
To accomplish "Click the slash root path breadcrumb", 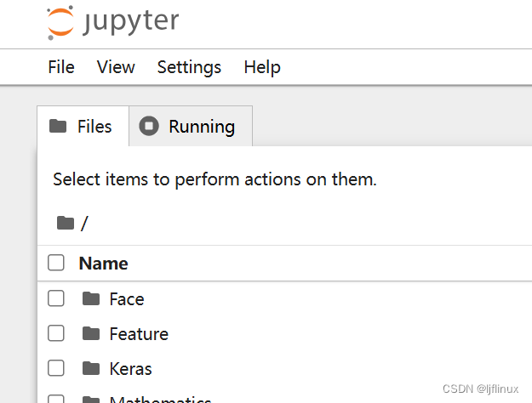I will coord(84,223).
